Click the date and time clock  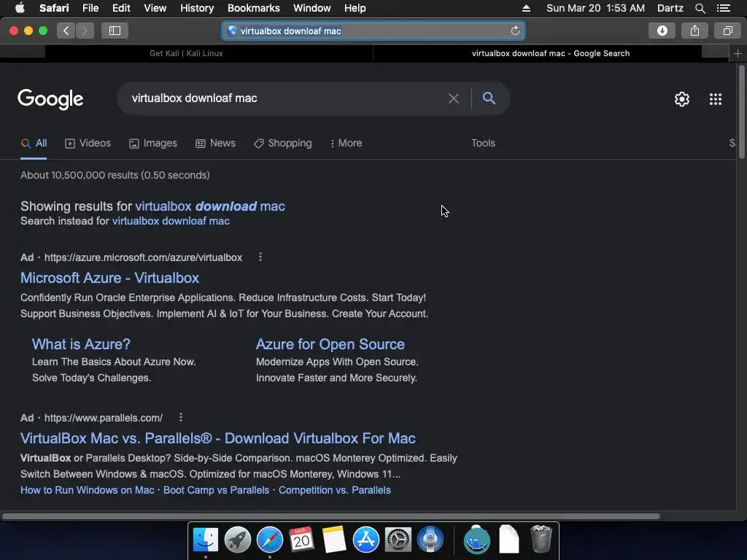[x=595, y=8]
